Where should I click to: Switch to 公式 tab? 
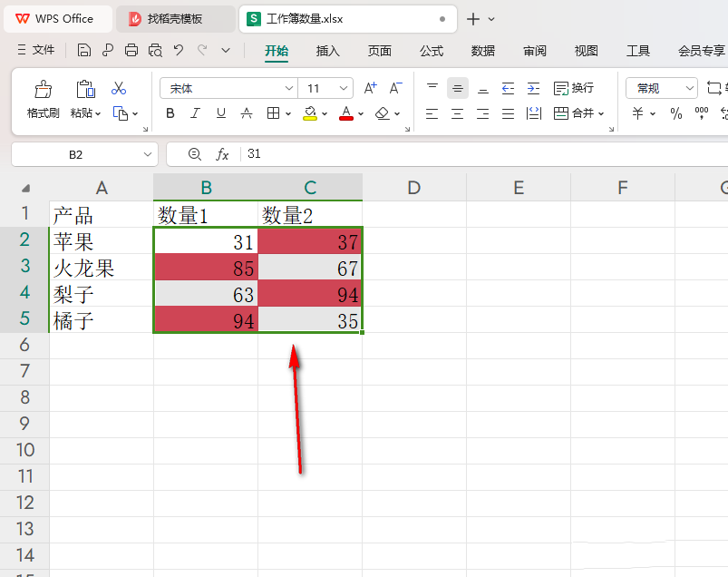[x=432, y=51]
